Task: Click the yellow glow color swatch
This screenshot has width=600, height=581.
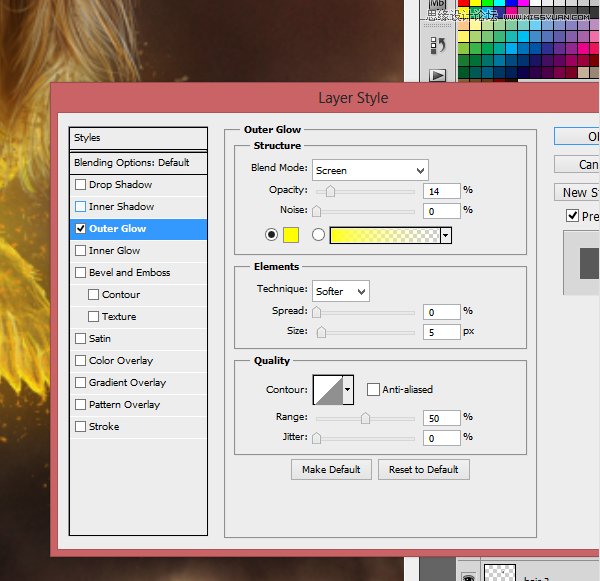Action: tap(292, 235)
